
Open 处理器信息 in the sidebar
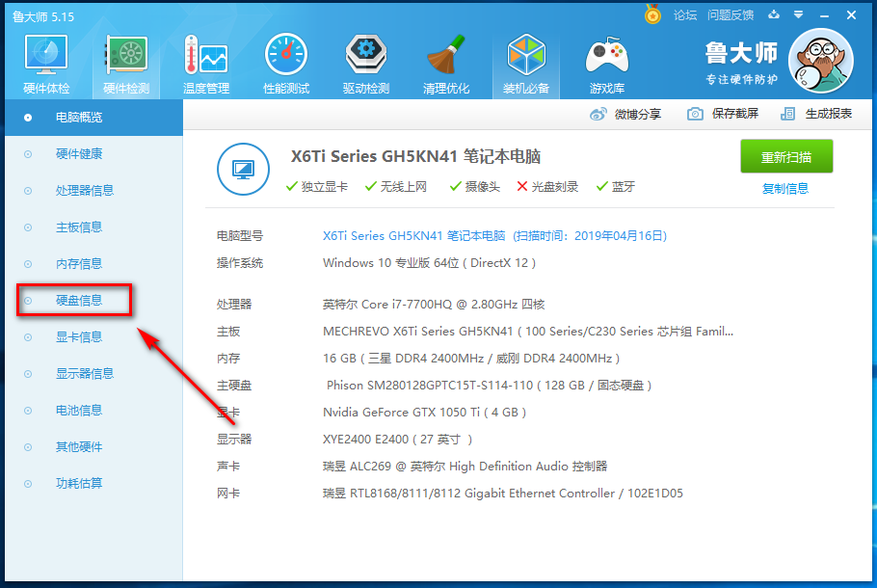click(85, 190)
